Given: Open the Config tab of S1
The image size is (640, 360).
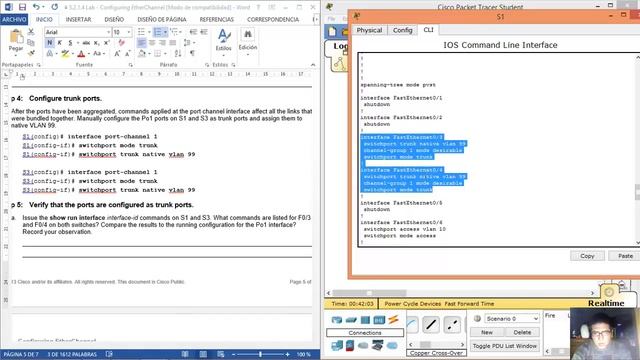Looking at the screenshot, I should pyautogui.click(x=402, y=30).
